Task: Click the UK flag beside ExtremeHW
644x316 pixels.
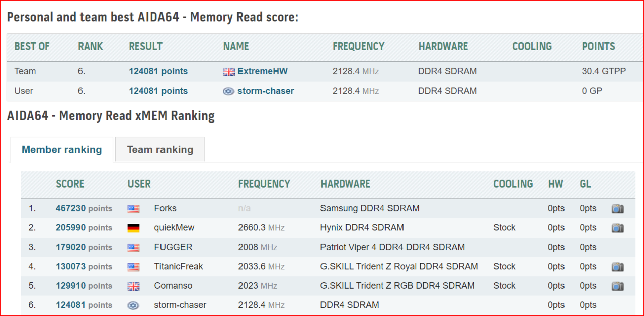Action: pyautogui.click(x=229, y=72)
